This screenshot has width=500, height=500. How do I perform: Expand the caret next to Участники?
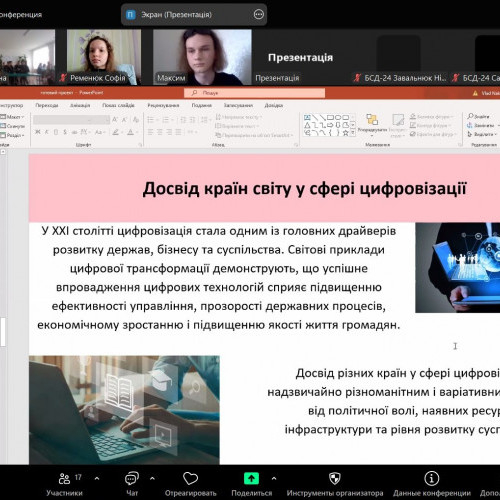[97, 478]
